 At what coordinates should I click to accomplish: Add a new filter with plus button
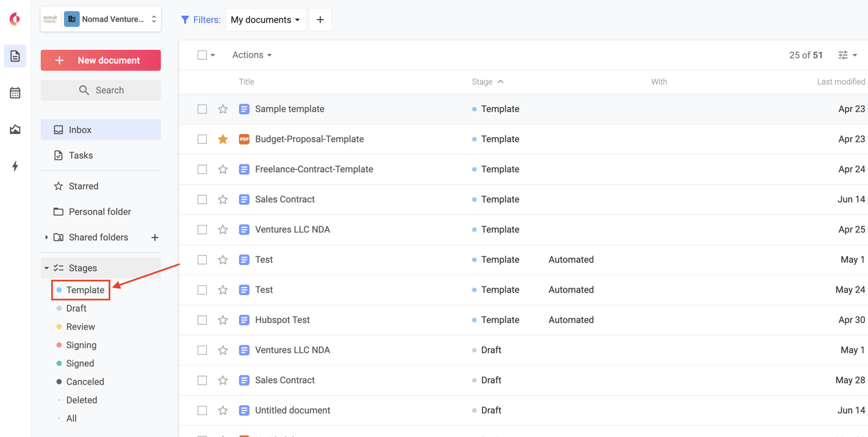pyautogui.click(x=320, y=20)
